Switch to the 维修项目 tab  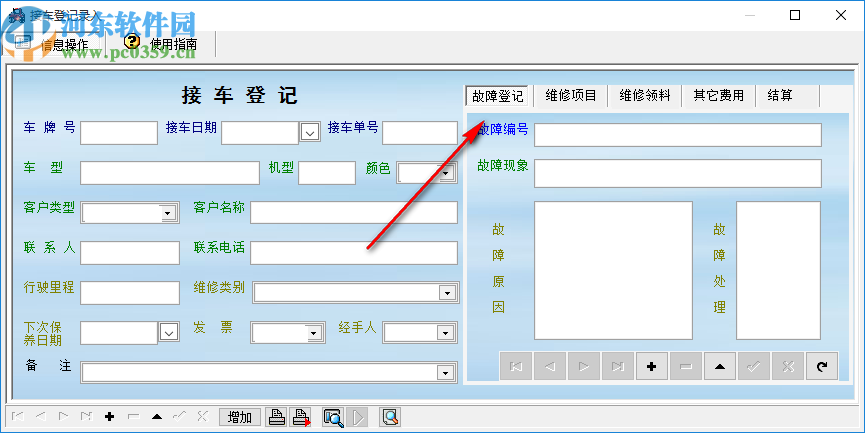tap(571, 95)
